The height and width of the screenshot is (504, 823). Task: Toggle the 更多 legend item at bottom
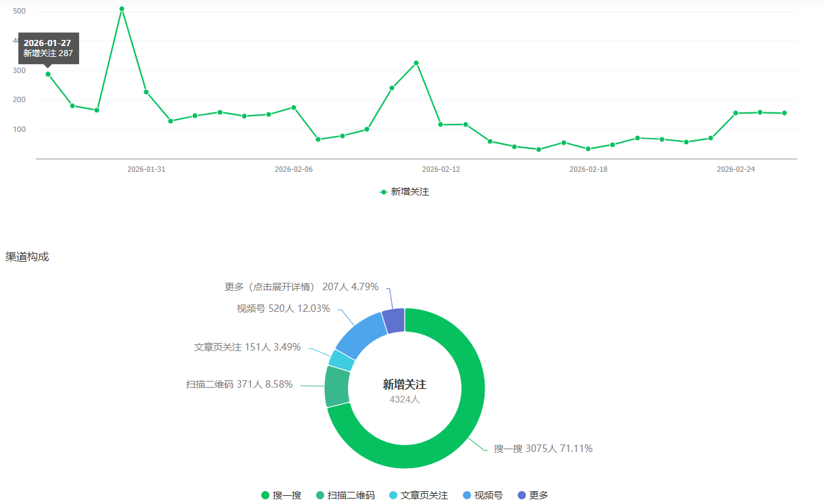pyautogui.click(x=533, y=495)
